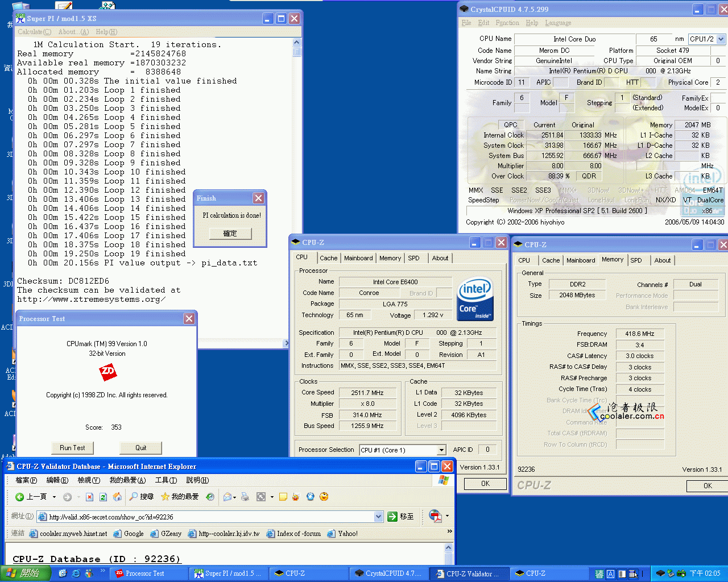Click the IE Print icon
Screen dimensions: 728x582
tap(245, 497)
